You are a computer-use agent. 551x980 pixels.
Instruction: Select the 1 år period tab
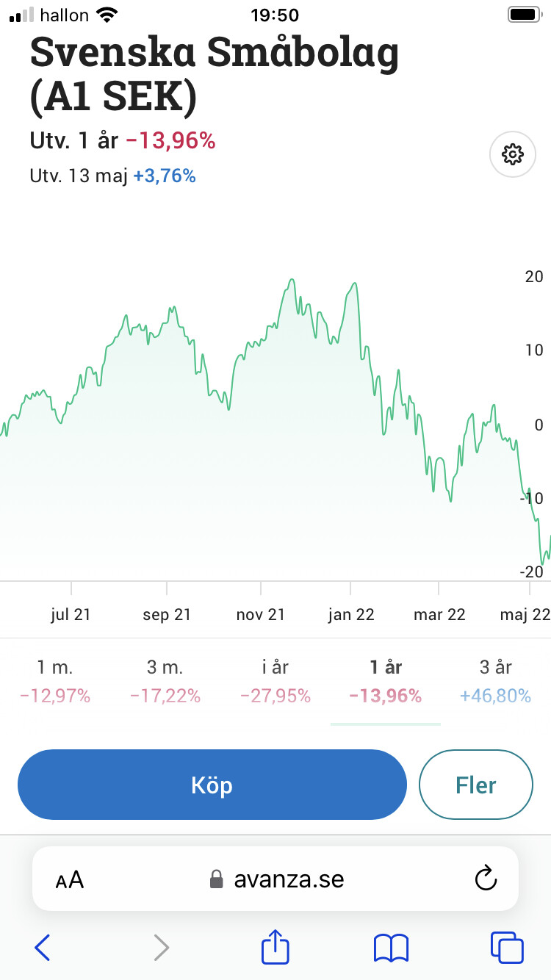pos(386,681)
